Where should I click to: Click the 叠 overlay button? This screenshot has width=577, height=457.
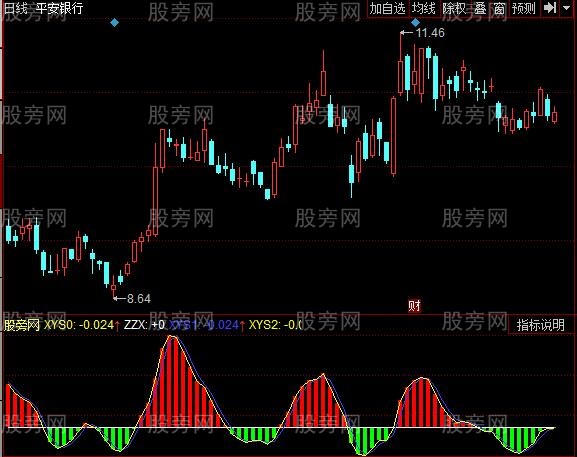click(x=480, y=8)
